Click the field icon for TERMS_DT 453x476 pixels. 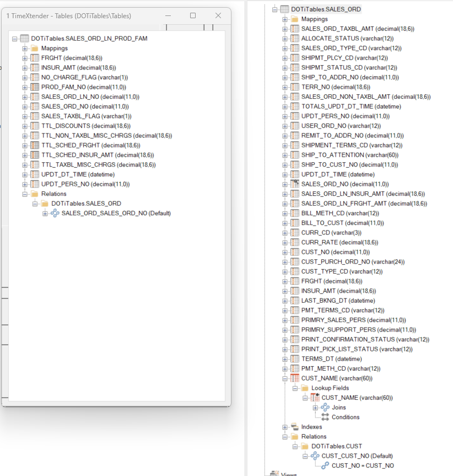tap(295, 359)
